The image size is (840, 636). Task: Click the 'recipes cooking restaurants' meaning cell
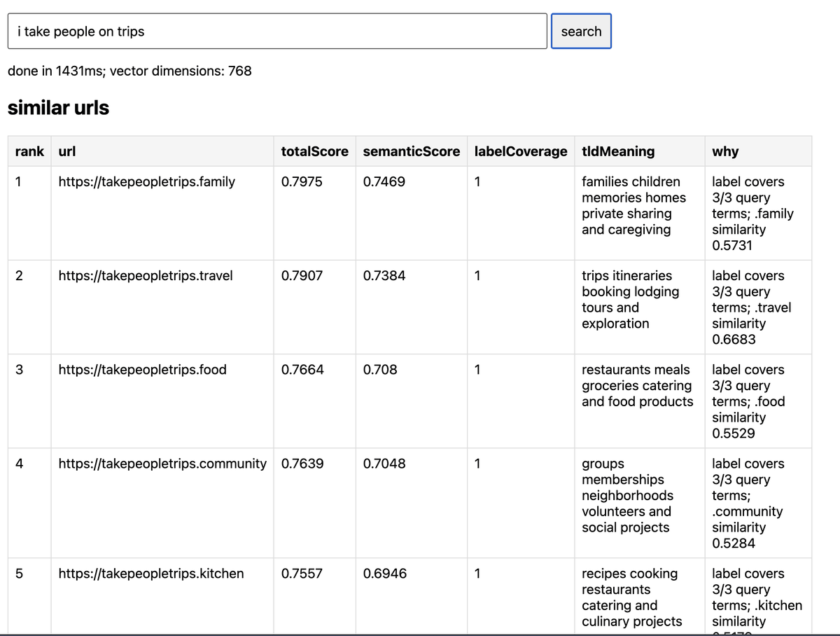640,597
